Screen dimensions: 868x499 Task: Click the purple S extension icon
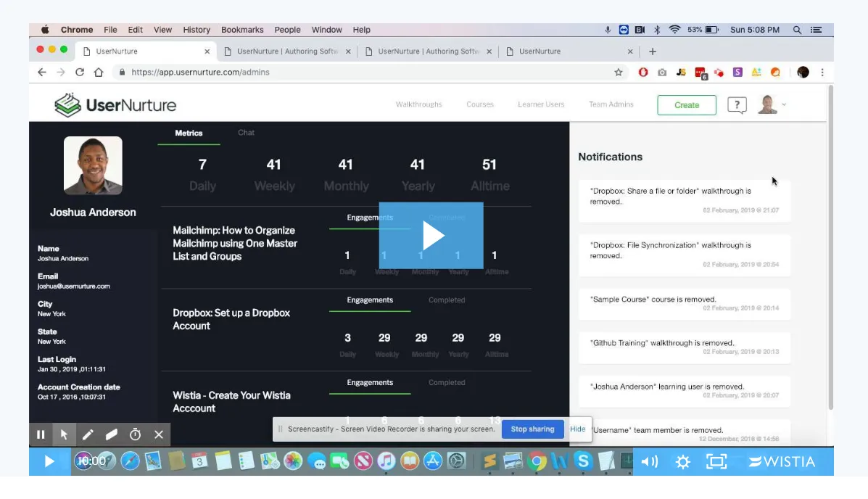point(737,72)
